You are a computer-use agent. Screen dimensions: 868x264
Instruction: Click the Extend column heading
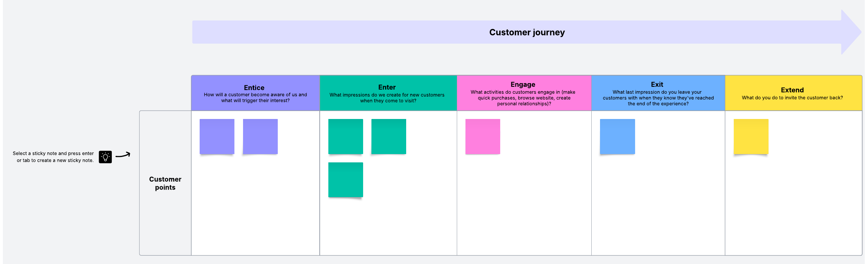coord(792,90)
